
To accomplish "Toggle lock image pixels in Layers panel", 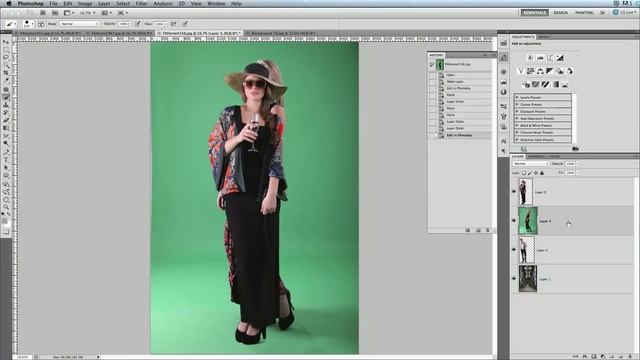I will click(x=530, y=173).
